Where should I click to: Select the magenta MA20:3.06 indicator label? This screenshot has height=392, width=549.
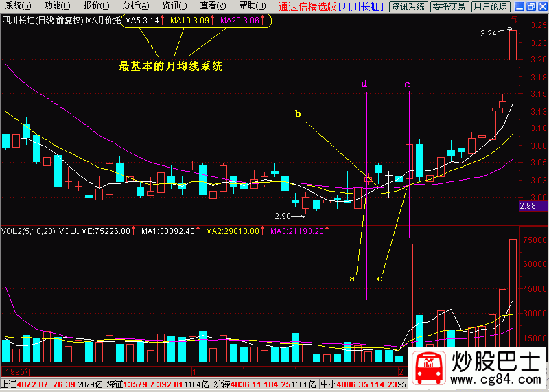click(x=240, y=21)
